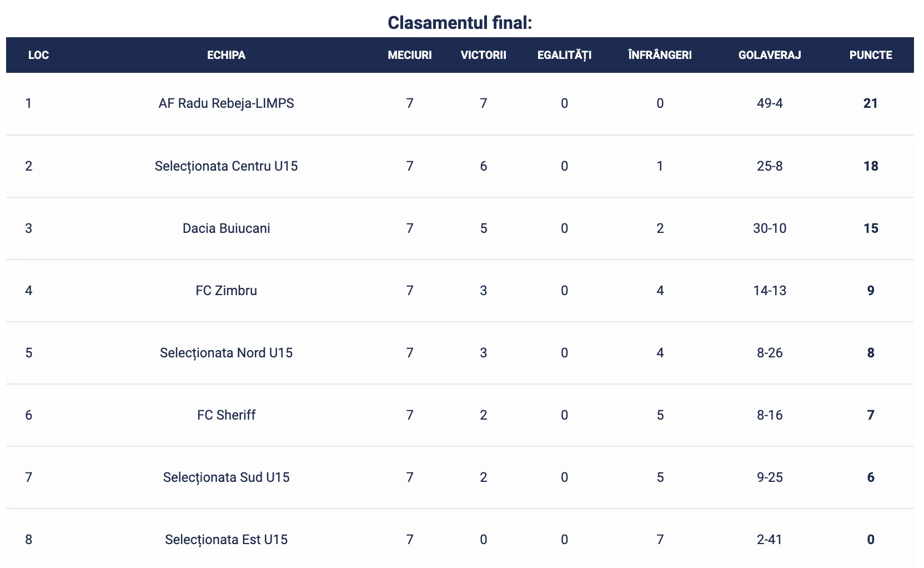Click the 49-4 goal difference cell
The image size is (924, 568).
pos(770,103)
